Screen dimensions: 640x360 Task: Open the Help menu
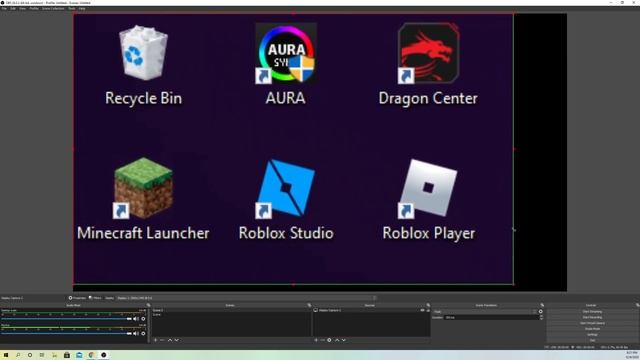pyautogui.click(x=82, y=8)
